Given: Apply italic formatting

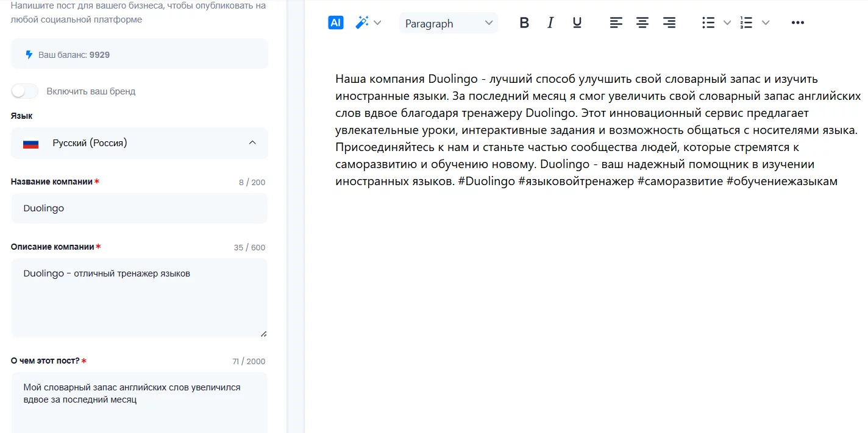Looking at the screenshot, I should [550, 23].
